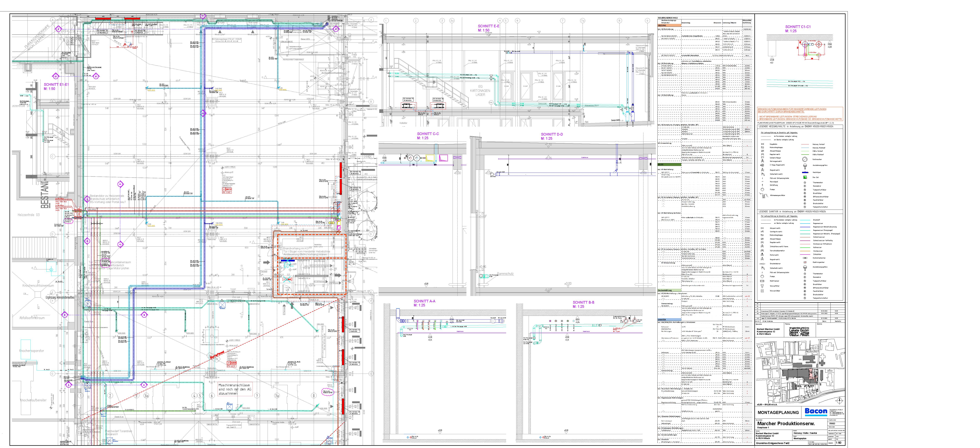Viewport: 980px width, 448px height.
Task: Click the Absperrklappe legend symbol
Action: point(762,151)
